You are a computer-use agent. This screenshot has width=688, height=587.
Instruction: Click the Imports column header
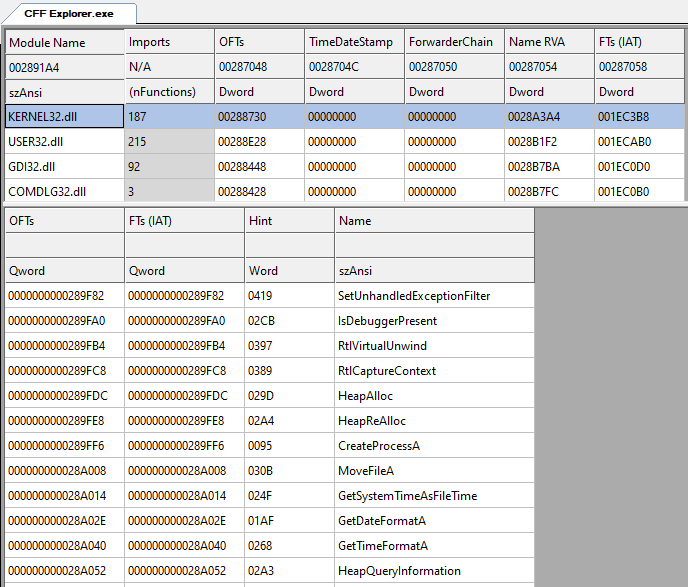point(170,42)
